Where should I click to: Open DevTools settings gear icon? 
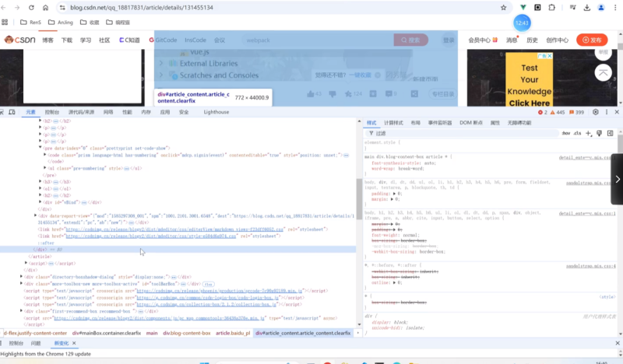point(594,112)
